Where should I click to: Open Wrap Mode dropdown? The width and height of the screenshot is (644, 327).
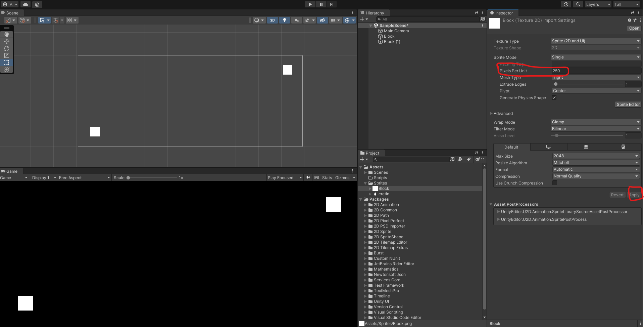click(x=596, y=122)
